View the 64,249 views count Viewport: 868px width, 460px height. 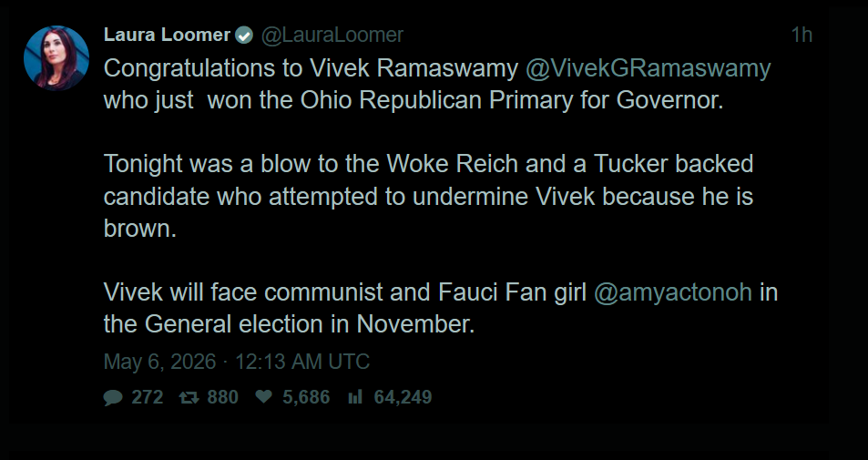403,397
